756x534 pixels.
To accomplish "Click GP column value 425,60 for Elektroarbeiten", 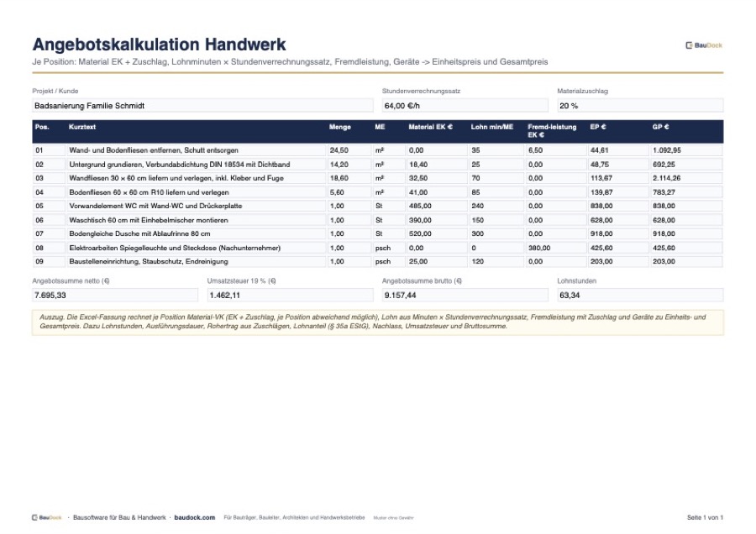I will (x=686, y=249).
